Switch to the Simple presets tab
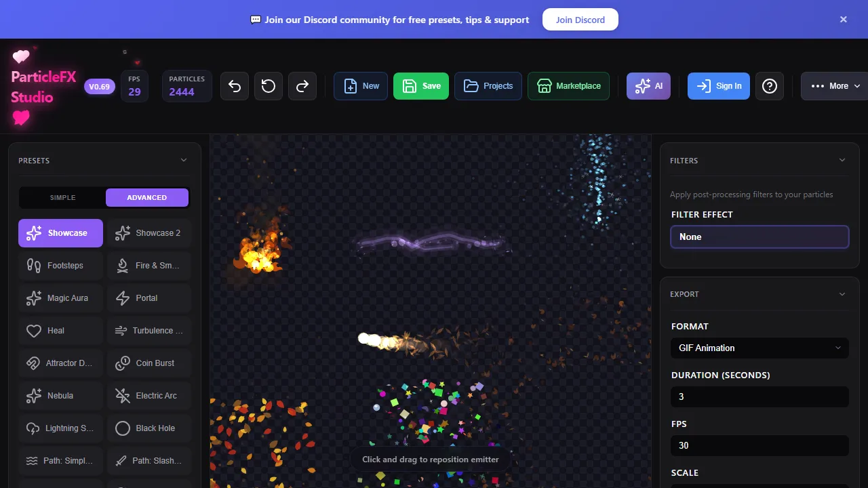This screenshot has width=868, height=488. pyautogui.click(x=62, y=197)
